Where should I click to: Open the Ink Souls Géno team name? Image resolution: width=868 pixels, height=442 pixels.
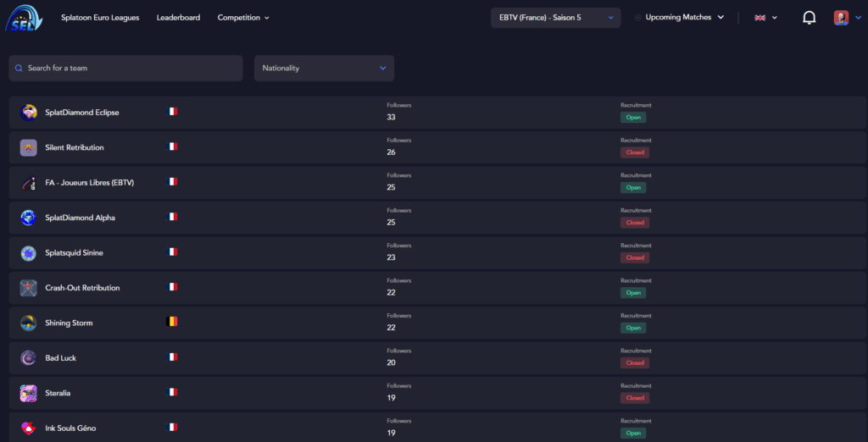click(x=71, y=428)
